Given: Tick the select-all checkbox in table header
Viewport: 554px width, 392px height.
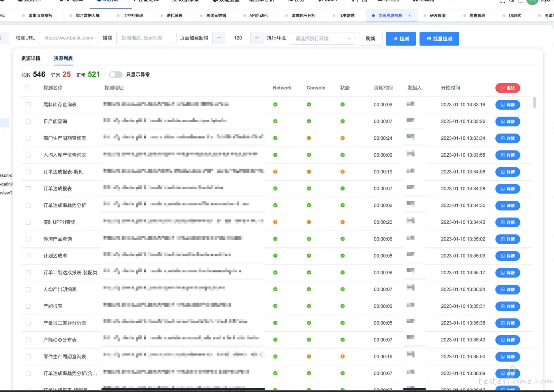Looking at the screenshot, I should coord(27,88).
